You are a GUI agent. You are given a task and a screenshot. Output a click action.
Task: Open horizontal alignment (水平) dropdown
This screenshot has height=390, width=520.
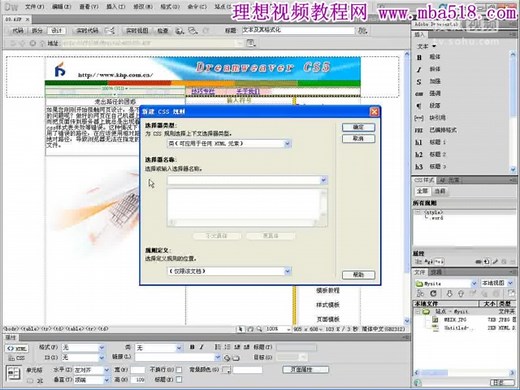click(x=106, y=370)
